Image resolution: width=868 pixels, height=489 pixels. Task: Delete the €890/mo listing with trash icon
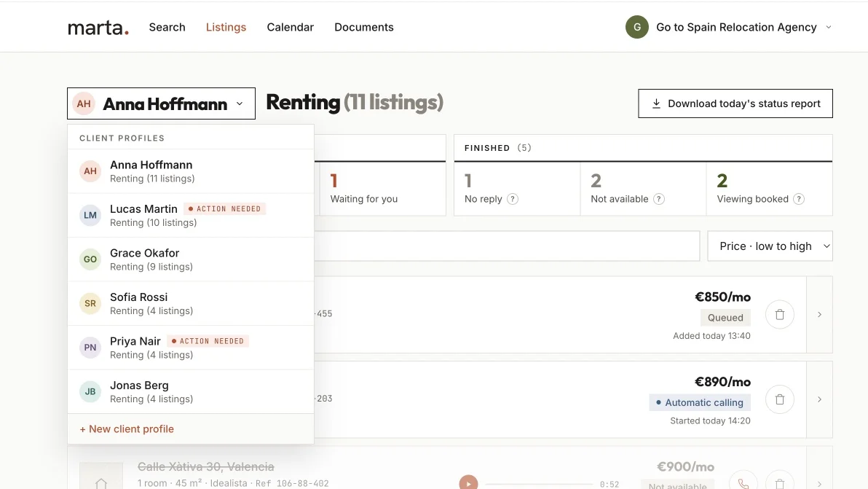pyautogui.click(x=780, y=399)
